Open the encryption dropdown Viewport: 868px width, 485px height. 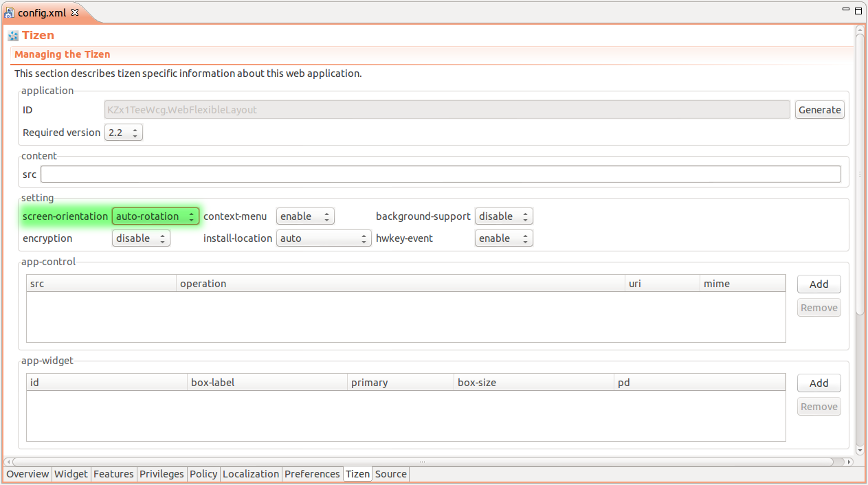(141, 238)
